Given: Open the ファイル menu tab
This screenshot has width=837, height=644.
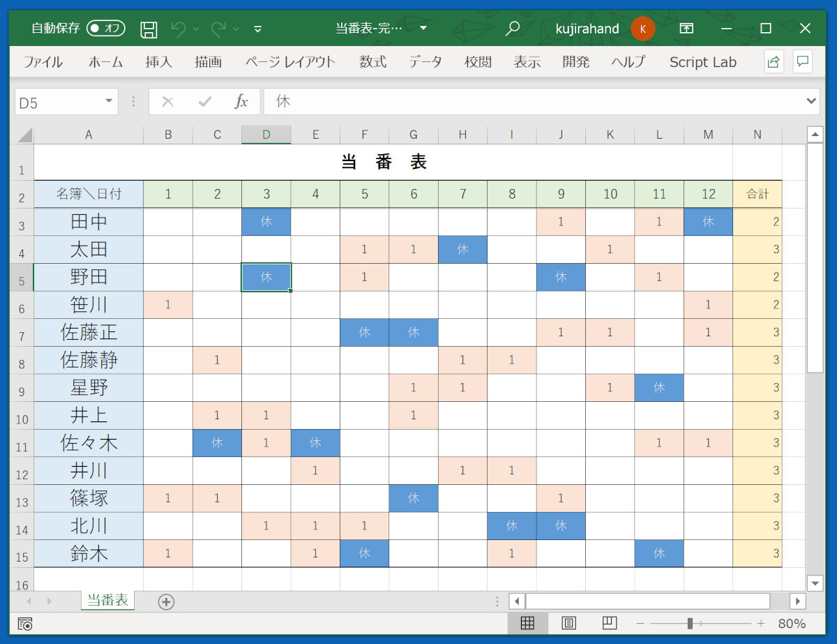Looking at the screenshot, I should (43, 61).
